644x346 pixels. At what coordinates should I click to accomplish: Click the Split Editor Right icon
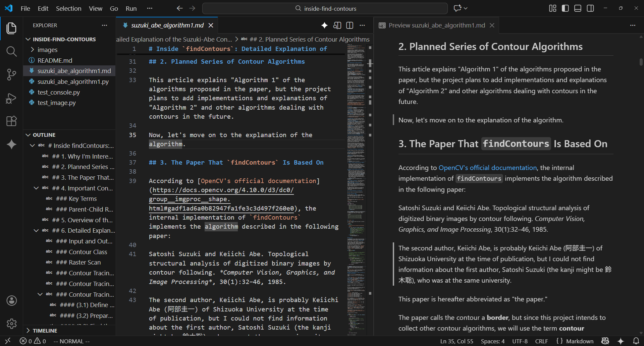pos(350,25)
